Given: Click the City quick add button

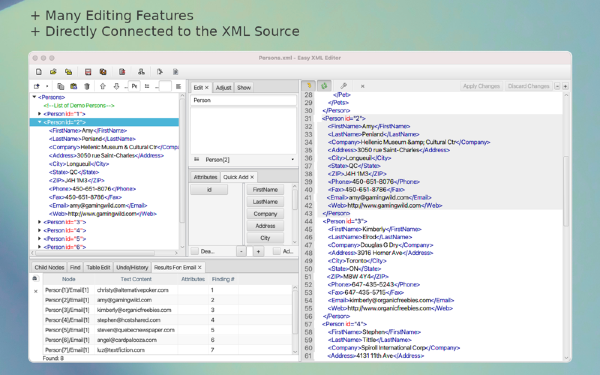Looking at the screenshot, I should tap(265, 238).
